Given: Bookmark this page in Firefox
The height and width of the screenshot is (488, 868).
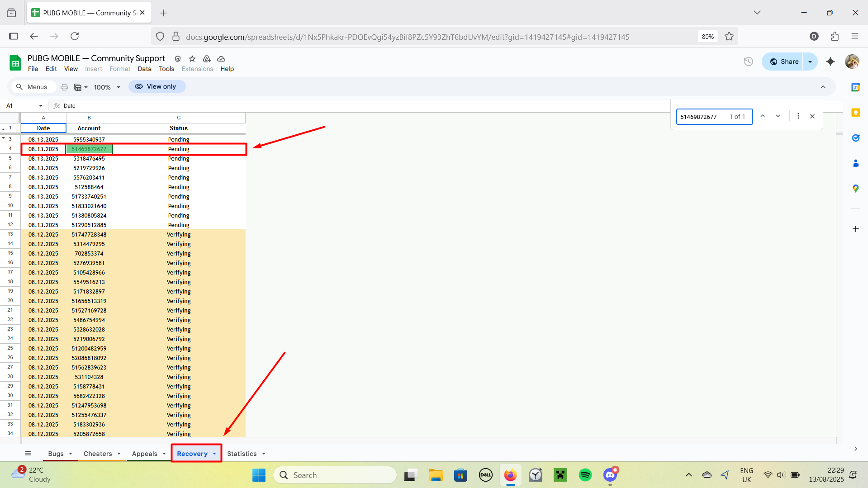Looking at the screenshot, I should point(729,37).
